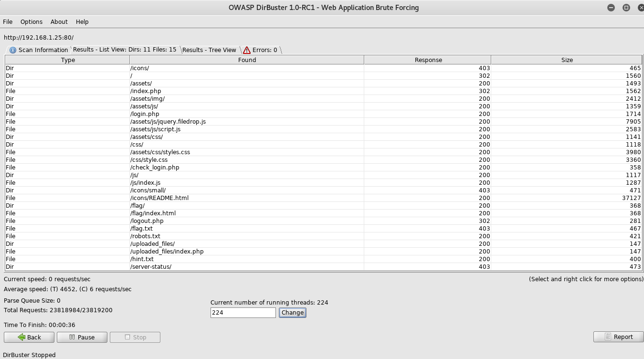
Task: Open the Report button
Action: coord(618,337)
